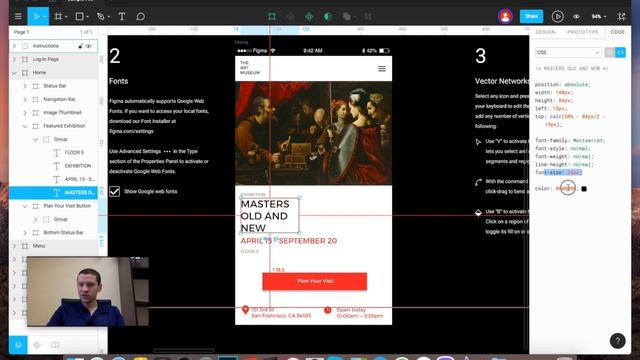Select the Rectangle shape tool
The height and width of the screenshot is (360, 640).
tap(80, 16)
